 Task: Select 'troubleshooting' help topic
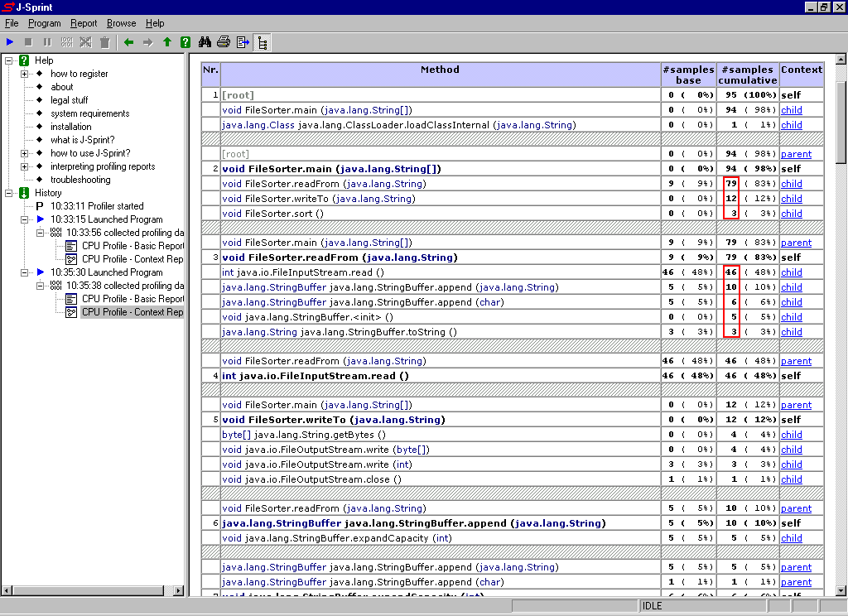click(x=80, y=180)
